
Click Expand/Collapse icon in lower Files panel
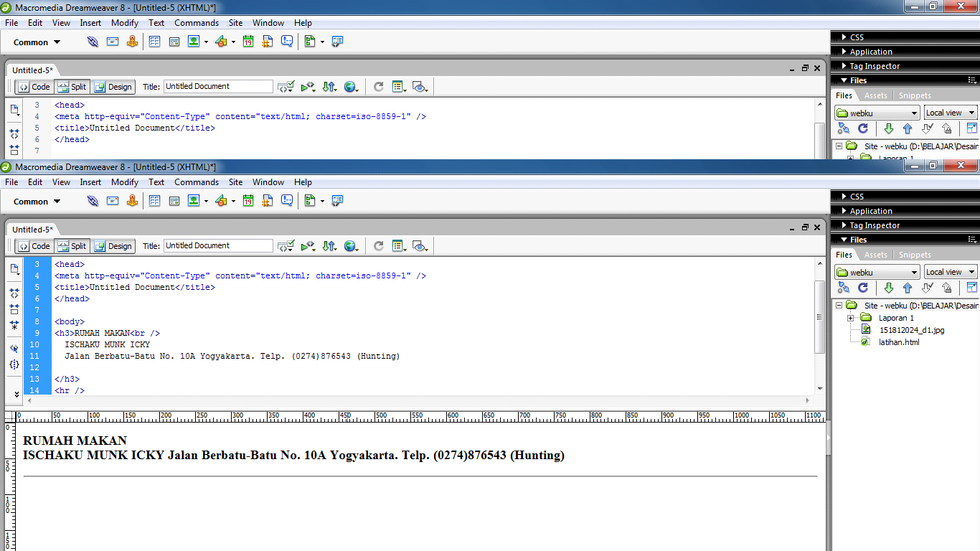click(971, 288)
